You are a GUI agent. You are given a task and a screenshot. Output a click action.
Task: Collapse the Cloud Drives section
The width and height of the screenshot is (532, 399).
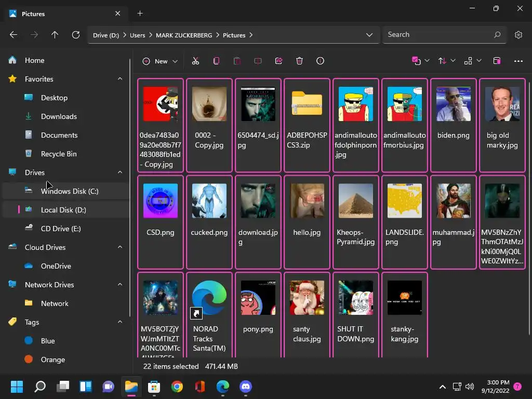(x=120, y=247)
